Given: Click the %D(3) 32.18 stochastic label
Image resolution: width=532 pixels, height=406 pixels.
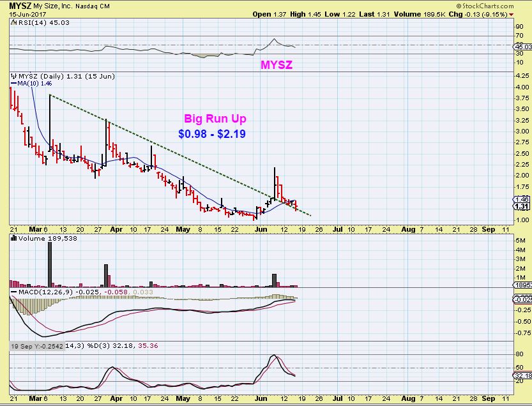Looking at the screenshot, I should point(111,345).
